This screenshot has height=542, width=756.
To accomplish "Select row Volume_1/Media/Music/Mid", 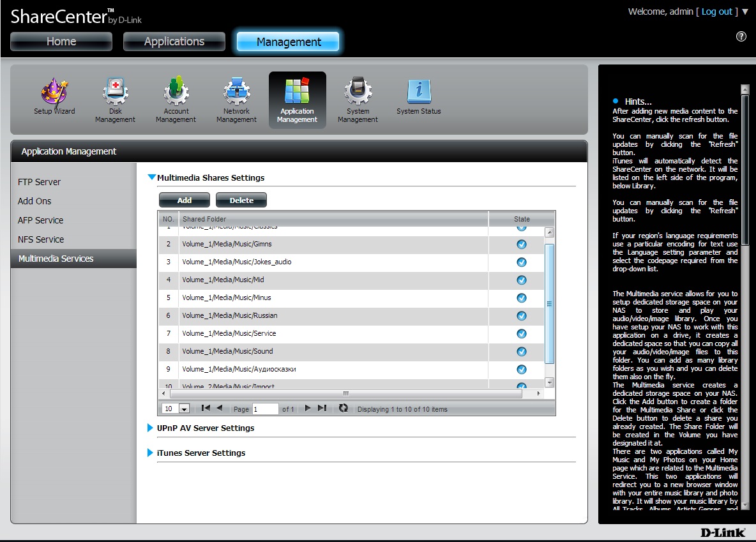I will coord(351,280).
